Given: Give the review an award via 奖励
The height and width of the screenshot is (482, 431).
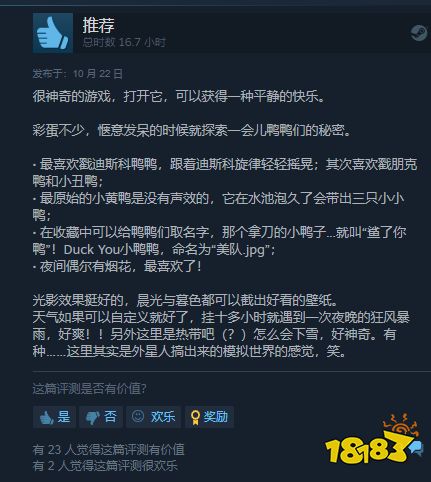Looking at the screenshot, I should pyautogui.click(x=209, y=417).
